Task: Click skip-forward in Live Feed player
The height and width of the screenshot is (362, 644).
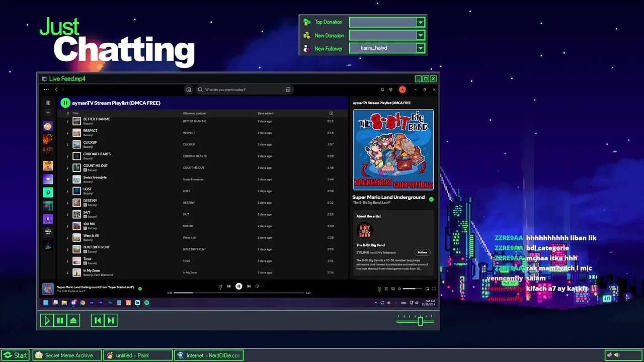Action: pos(111,320)
